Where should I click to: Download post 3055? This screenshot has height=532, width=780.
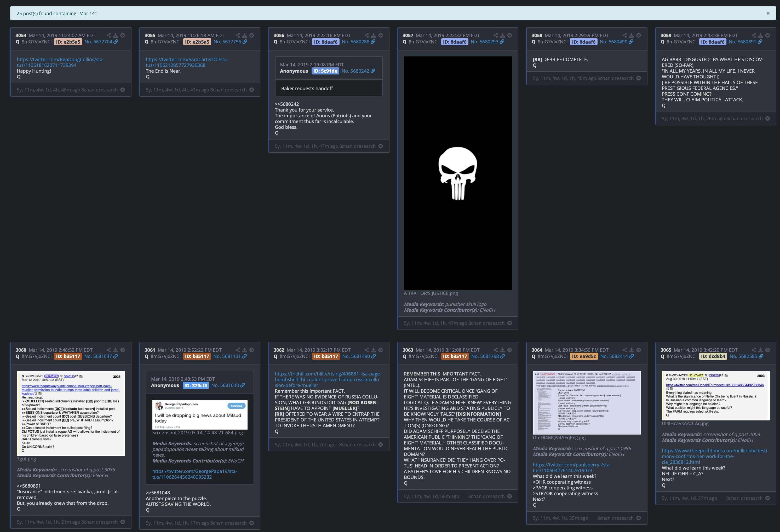coord(244,35)
